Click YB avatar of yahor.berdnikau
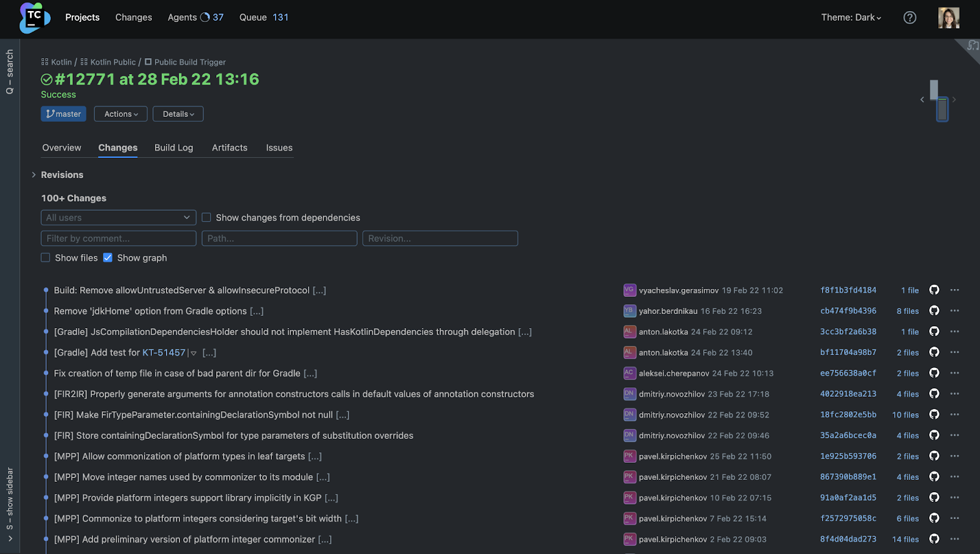The image size is (980, 554). (630, 311)
